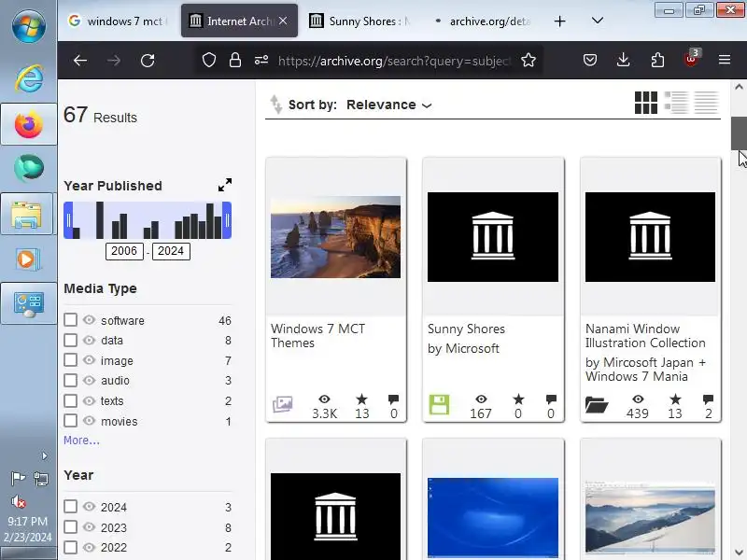This screenshot has height=560, width=747.
Task: Show hidden system tray icons
Action: (44, 456)
